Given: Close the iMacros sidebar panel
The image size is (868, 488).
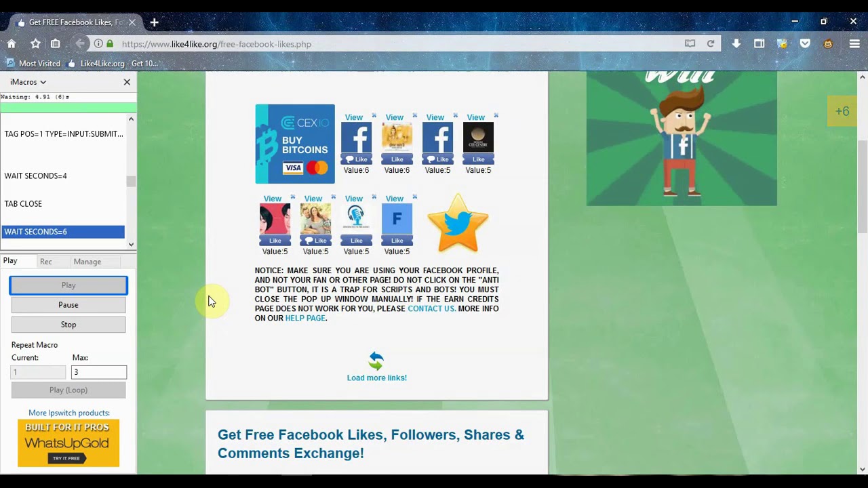Looking at the screenshot, I should coord(127,82).
